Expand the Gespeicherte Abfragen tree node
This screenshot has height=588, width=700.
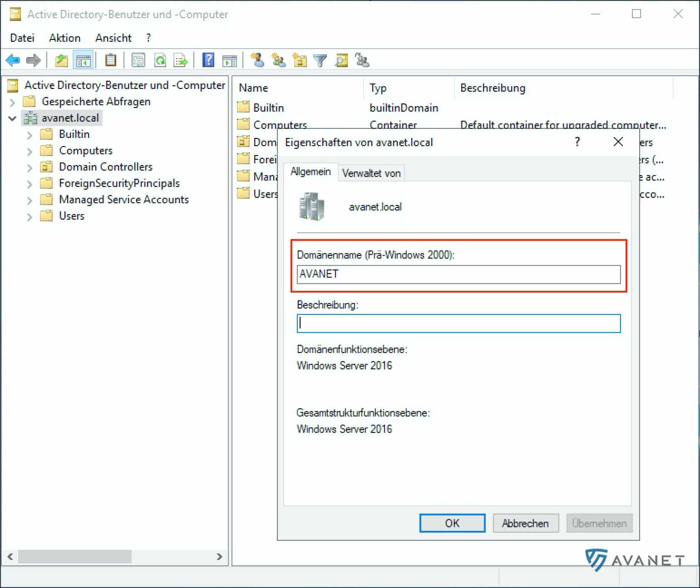pos(12,102)
